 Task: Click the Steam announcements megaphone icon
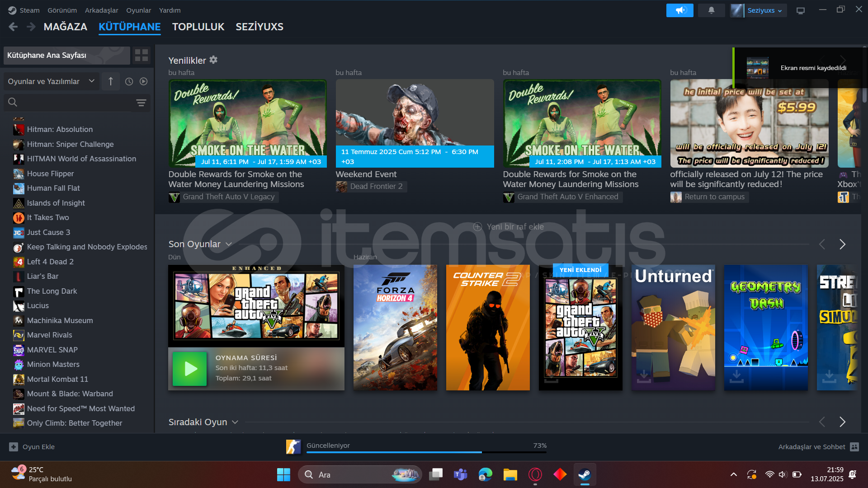coord(679,10)
